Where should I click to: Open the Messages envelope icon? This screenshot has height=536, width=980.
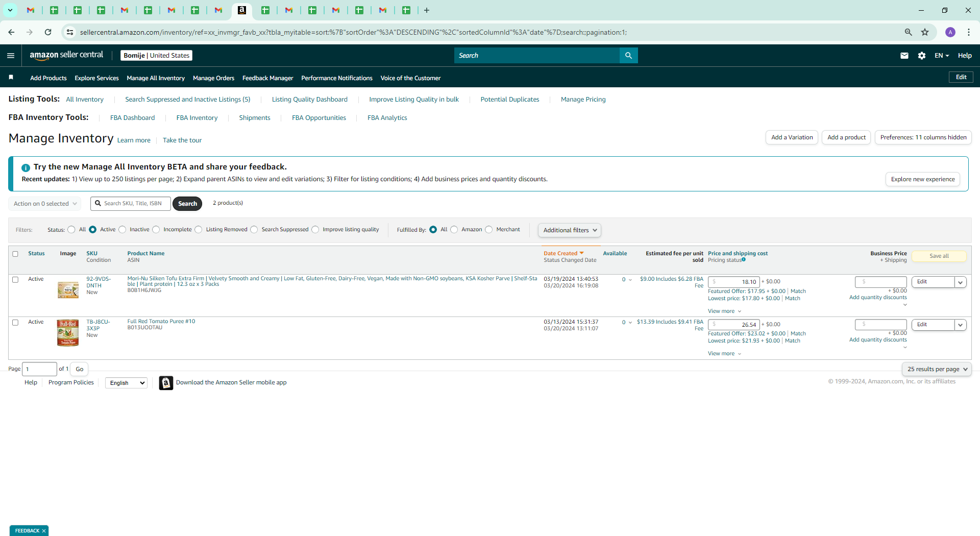(x=904, y=56)
